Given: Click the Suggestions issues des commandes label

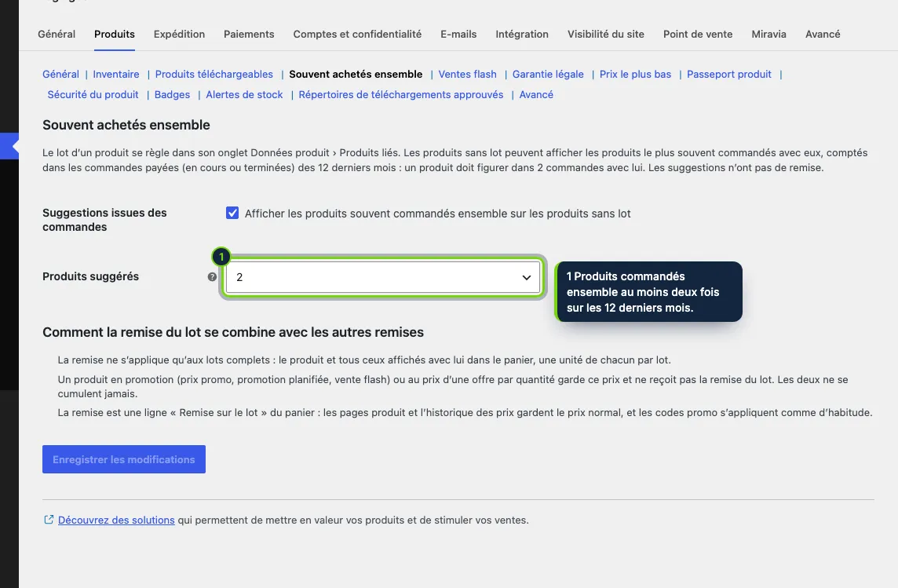Looking at the screenshot, I should [x=104, y=220].
